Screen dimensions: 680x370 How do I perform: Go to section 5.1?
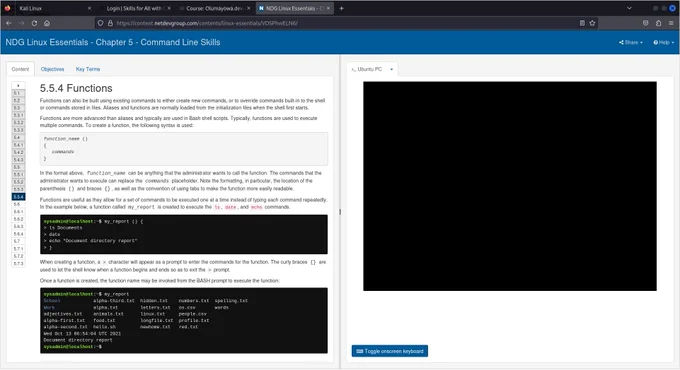point(18,93)
